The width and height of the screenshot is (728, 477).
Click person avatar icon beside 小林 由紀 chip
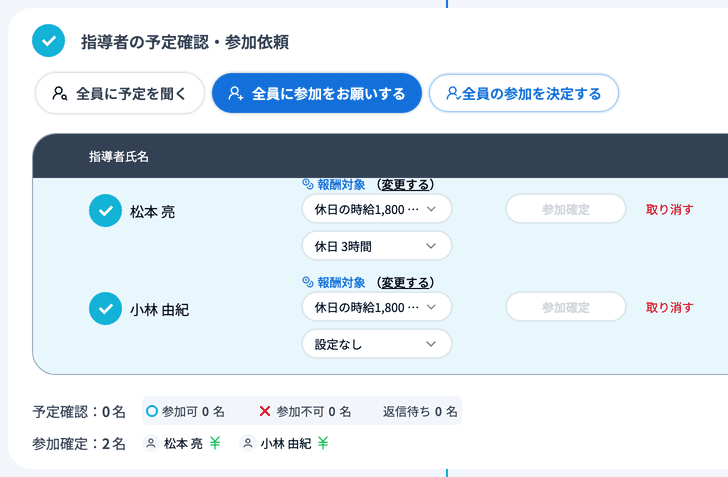pyautogui.click(x=248, y=443)
